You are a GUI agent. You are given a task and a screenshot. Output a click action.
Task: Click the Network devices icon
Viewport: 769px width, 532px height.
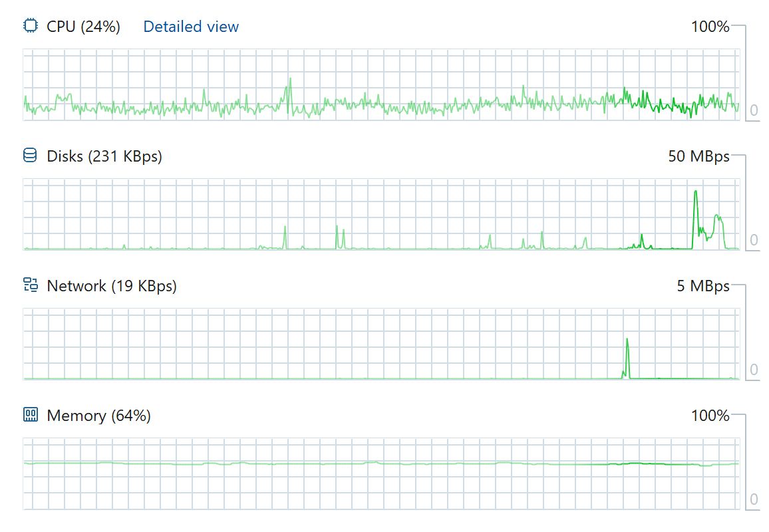[31, 285]
